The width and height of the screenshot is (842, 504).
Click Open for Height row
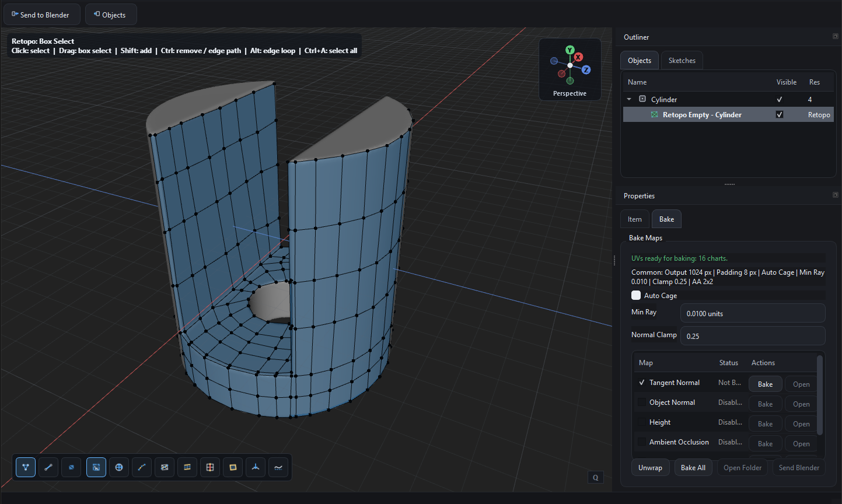pos(801,423)
